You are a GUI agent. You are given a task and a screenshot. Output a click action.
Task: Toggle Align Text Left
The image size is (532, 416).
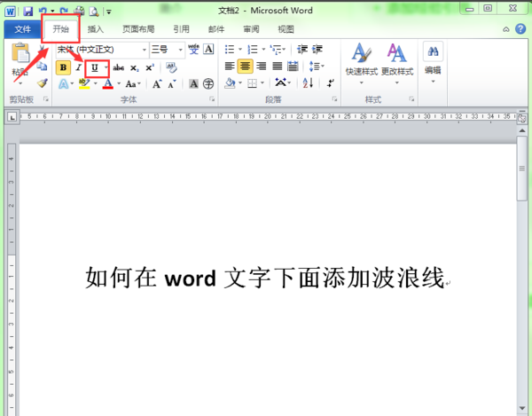[x=230, y=66]
